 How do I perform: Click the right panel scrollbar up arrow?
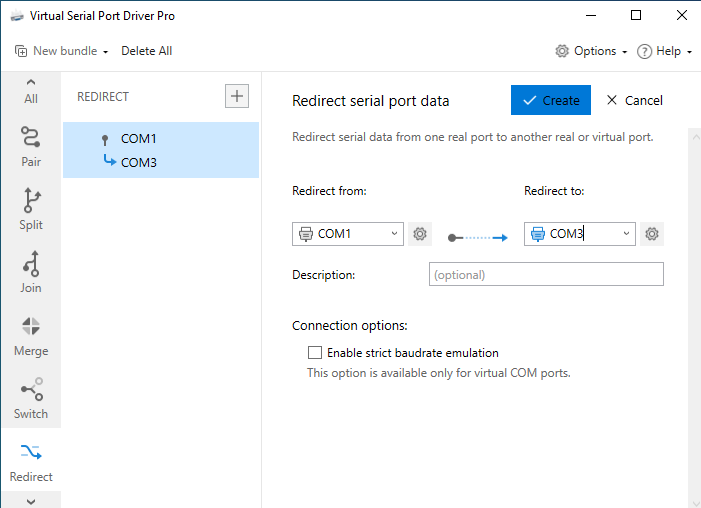pos(696,137)
